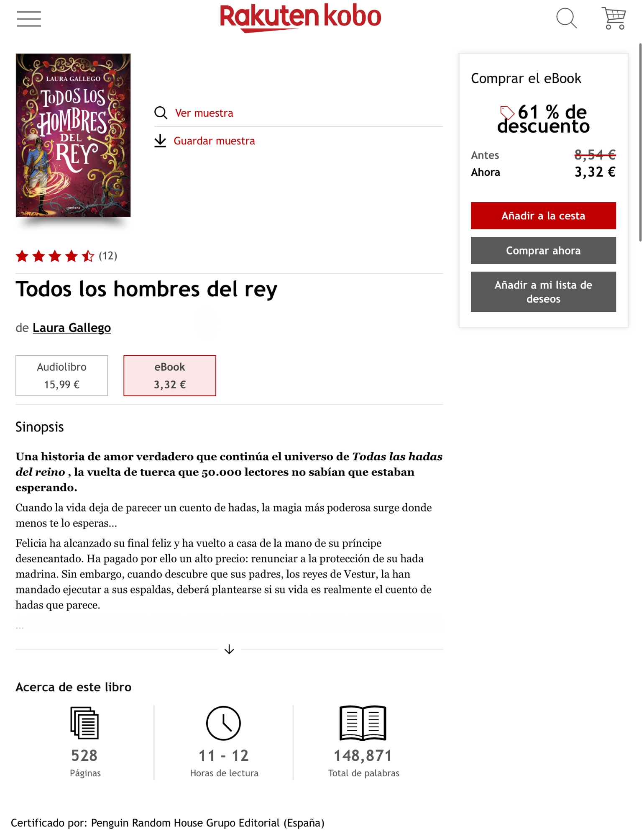Screen dimensions: 644x837
Task: Expand the synopsis with down arrow
Action: 229,649
